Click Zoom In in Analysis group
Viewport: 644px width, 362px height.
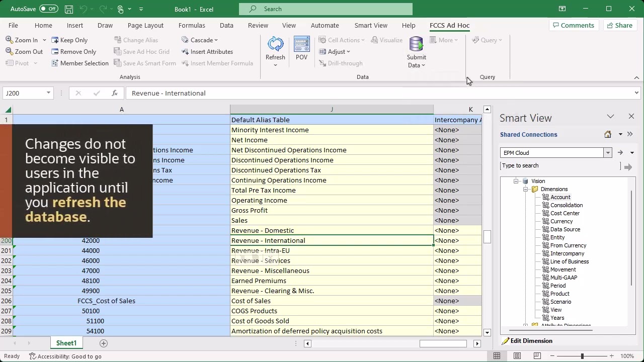click(22, 40)
